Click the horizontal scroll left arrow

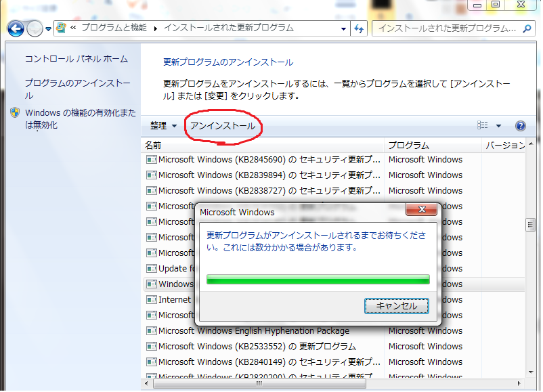point(146,384)
